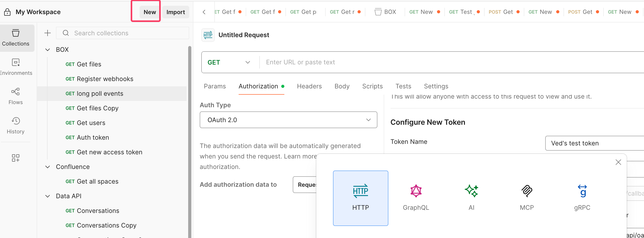Switch to the Authorization tab

coord(261,86)
